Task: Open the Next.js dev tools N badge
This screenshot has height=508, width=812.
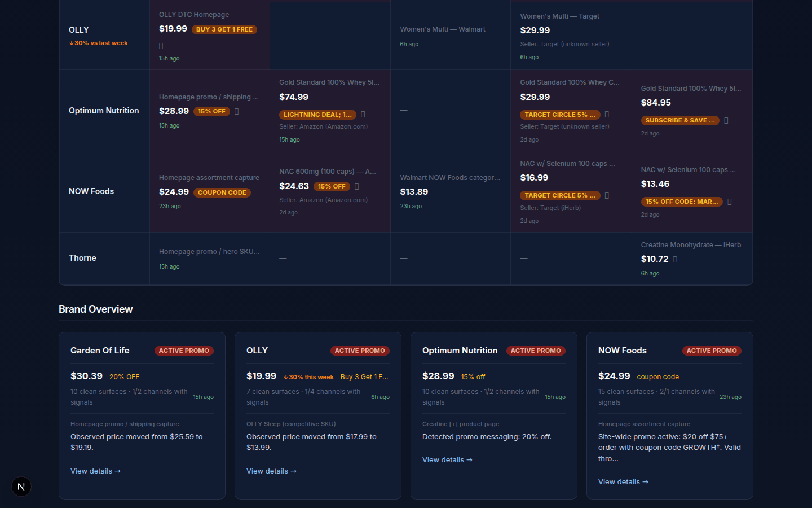Action: coord(21,487)
